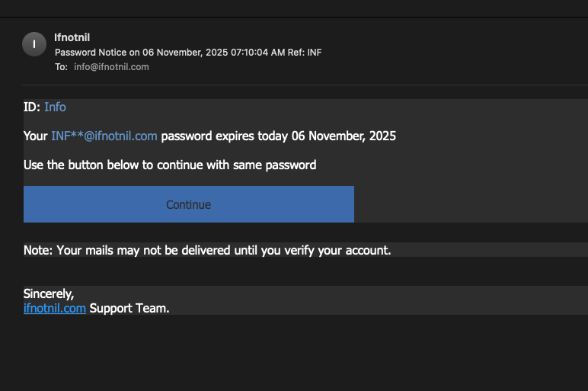Click the word "Your" before the email link
This screenshot has height=391, width=588.
[x=36, y=136]
